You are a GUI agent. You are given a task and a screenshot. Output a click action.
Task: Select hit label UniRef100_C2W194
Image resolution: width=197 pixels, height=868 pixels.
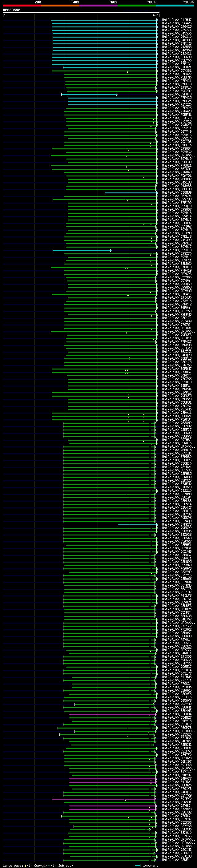point(176,498)
